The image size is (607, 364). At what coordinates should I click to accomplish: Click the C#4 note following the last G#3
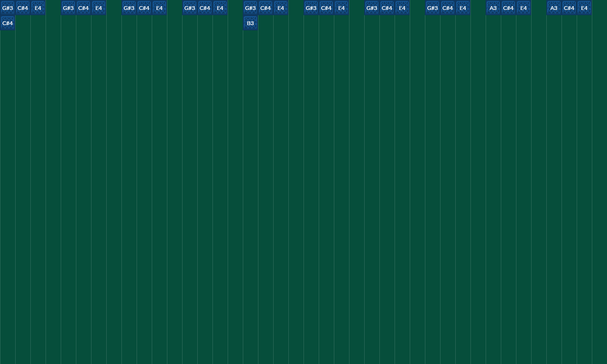(x=448, y=8)
